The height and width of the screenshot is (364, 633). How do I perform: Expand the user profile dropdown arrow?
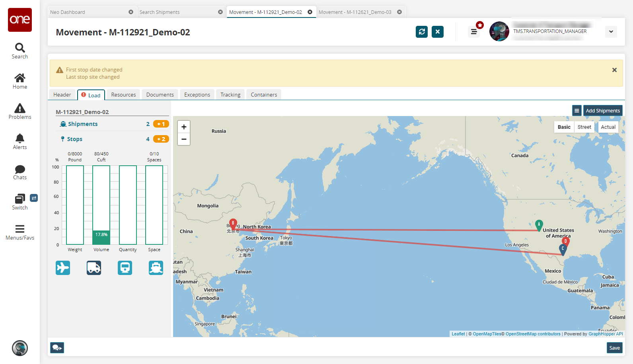pyautogui.click(x=611, y=32)
